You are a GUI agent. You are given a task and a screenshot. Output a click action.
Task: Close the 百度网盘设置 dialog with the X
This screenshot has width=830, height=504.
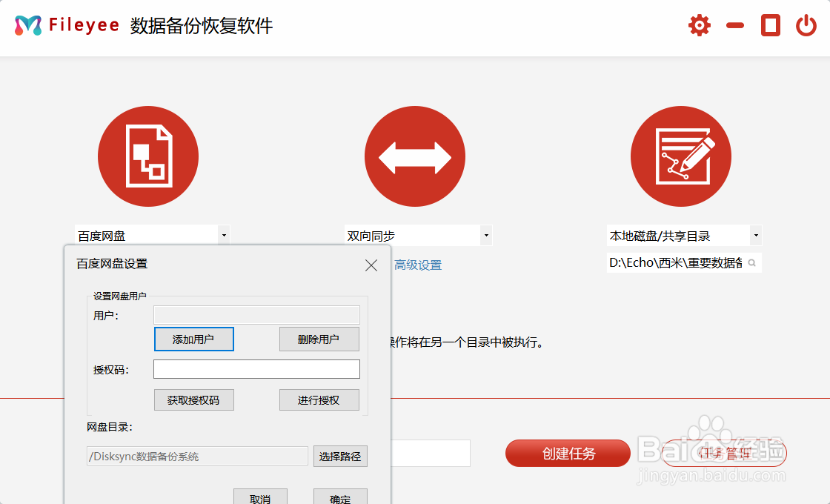coord(371,265)
